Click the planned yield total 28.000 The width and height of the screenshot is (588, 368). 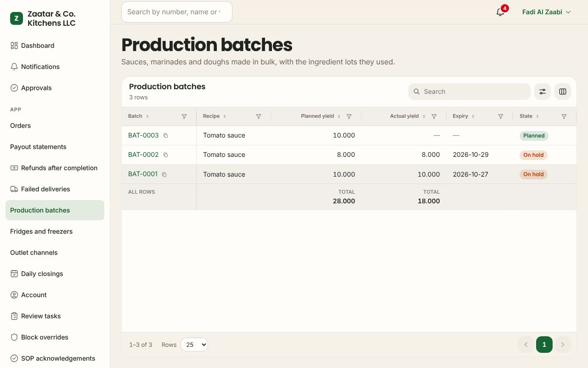click(x=344, y=201)
